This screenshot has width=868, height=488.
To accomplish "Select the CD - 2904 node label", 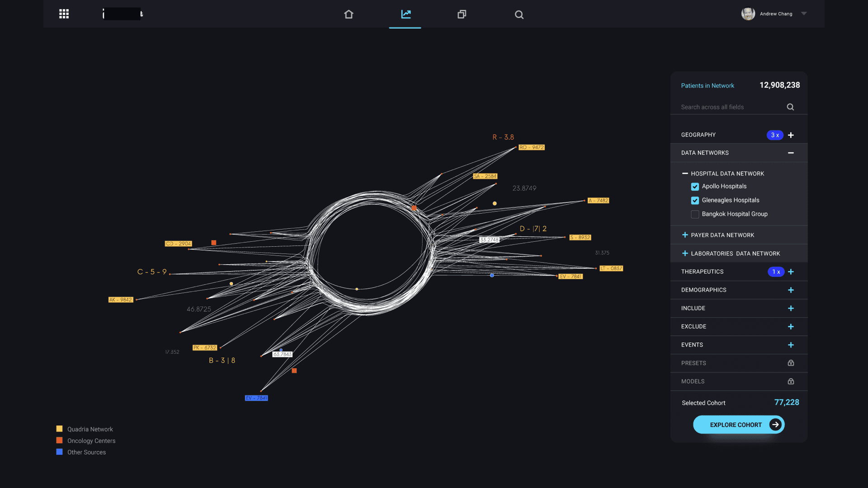I will 179,244.
